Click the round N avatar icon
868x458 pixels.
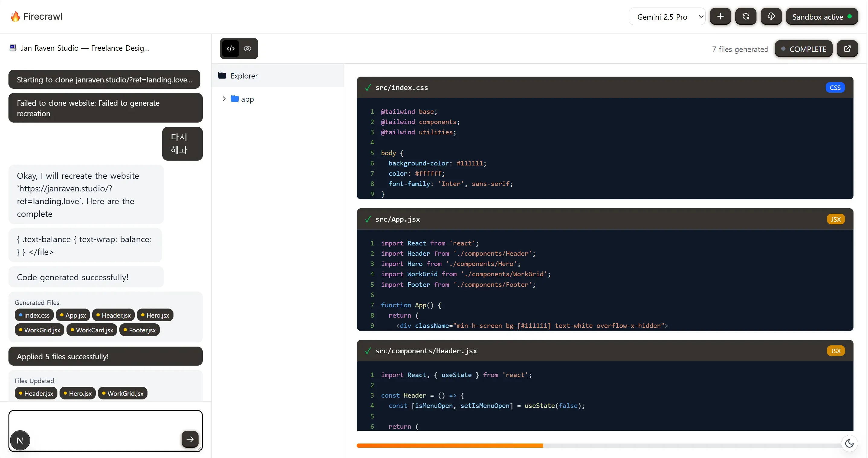pos(20,440)
